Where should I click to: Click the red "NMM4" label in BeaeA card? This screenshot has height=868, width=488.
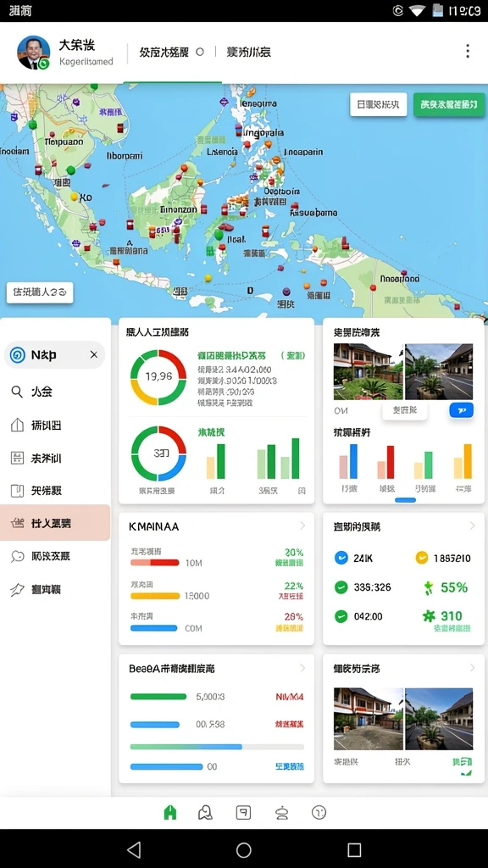tap(290, 697)
